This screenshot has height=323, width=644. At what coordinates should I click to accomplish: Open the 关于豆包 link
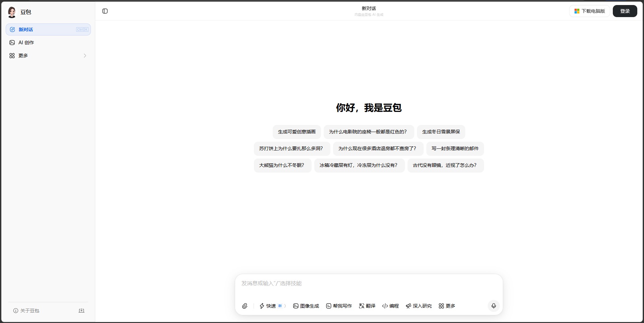26,311
